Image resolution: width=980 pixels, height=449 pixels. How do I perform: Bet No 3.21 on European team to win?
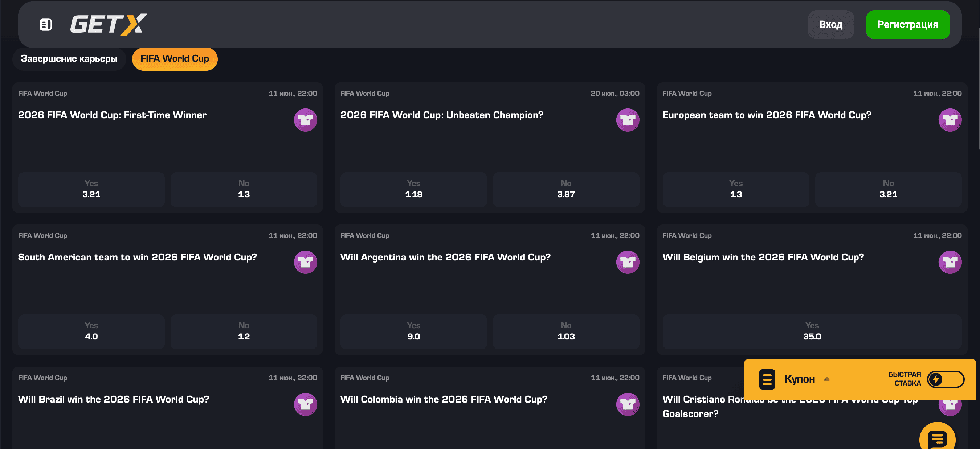tap(888, 189)
